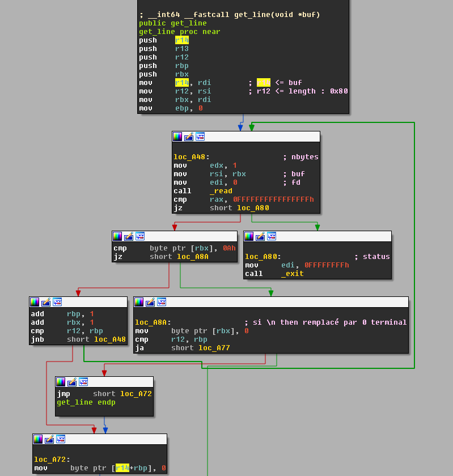Screen dimensions: 453x476
Task: Click the group nodes icon on loc_A80 block
Action: coord(272,236)
